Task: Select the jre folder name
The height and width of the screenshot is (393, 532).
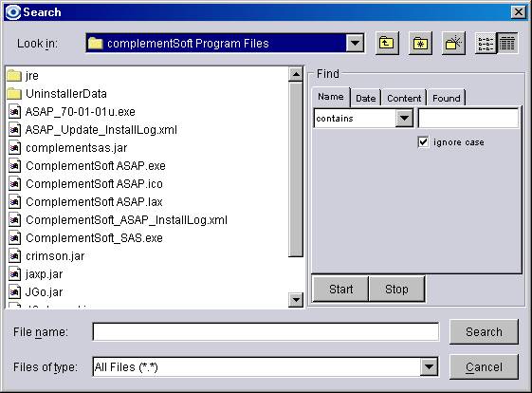Action: (x=32, y=75)
